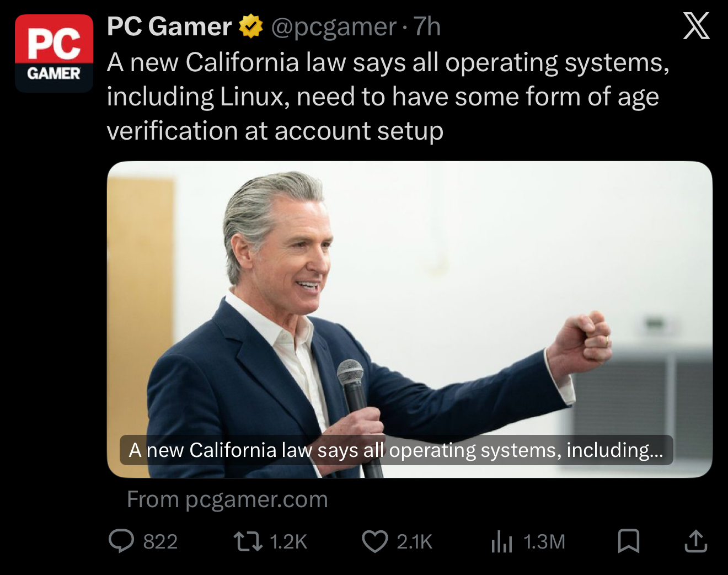Screen dimensions: 728x575
Task: Follow the From pcgamer.com link
Action: [x=227, y=499]
